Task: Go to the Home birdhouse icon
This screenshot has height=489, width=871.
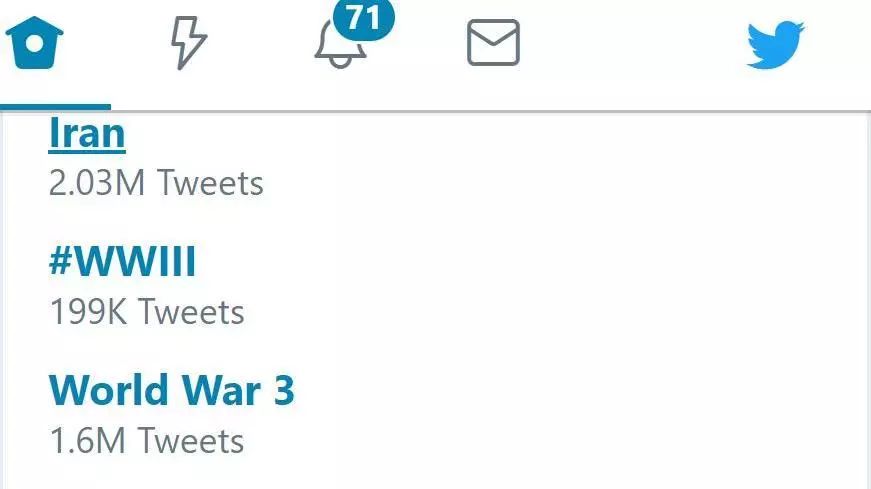Action: (x=34, y=43)
